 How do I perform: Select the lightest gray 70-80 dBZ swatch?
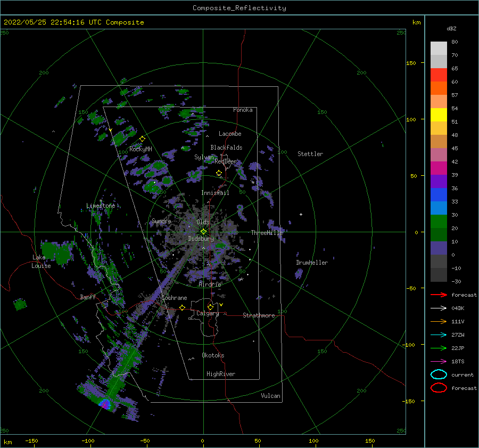[x=439, y=48]
